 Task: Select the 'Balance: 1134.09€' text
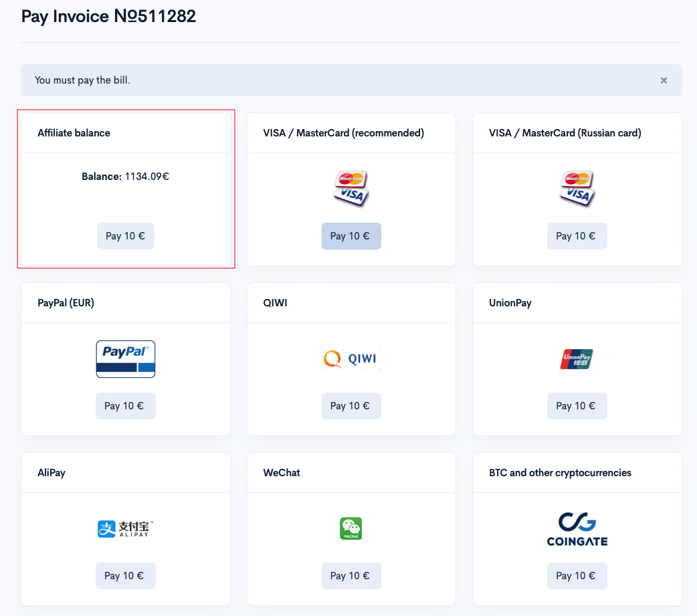coord(125,177)
